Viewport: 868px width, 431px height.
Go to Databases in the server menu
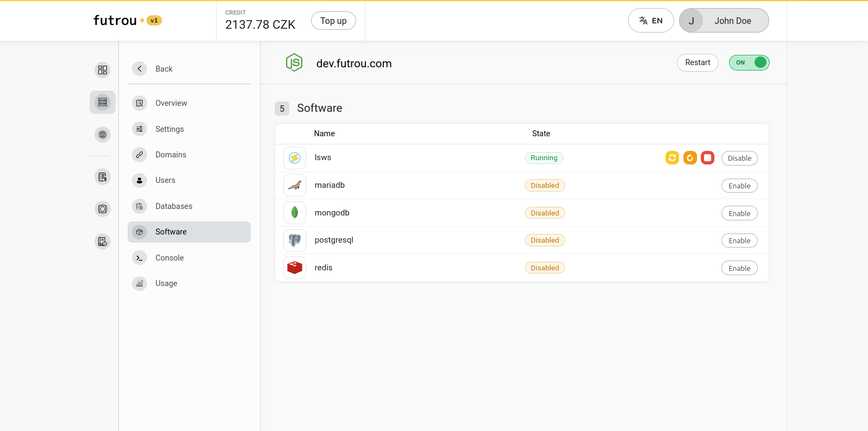(189, 206)
